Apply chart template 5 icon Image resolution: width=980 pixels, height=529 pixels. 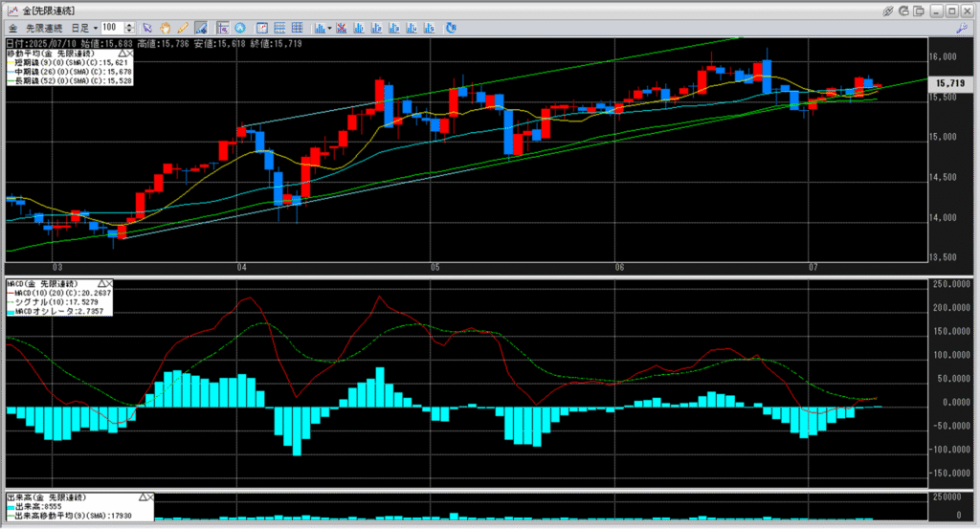tap(429, 28)
